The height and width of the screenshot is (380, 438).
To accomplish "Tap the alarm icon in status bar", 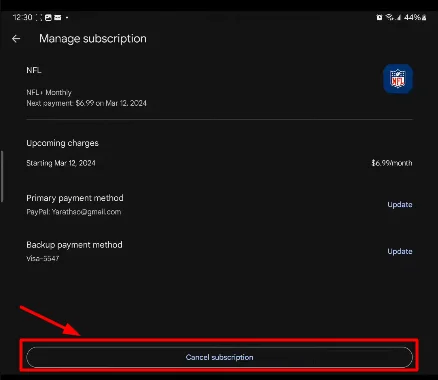I will coord(379,17).
